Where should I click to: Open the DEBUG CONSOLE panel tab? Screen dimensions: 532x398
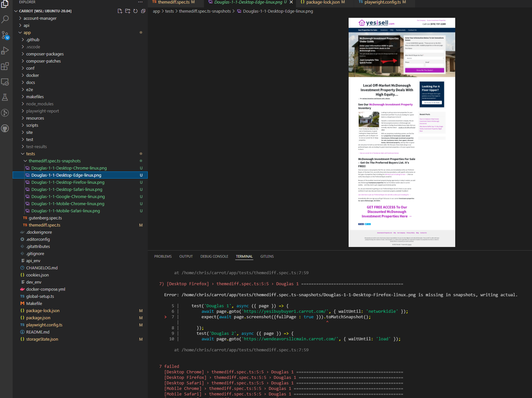(214, 256)
